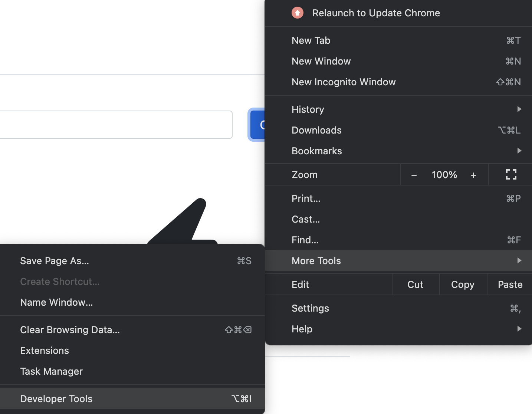The width and height of the screenshot is (532, 414).
Task: Open a New Tab from menu
Action: tap(398, 40)
